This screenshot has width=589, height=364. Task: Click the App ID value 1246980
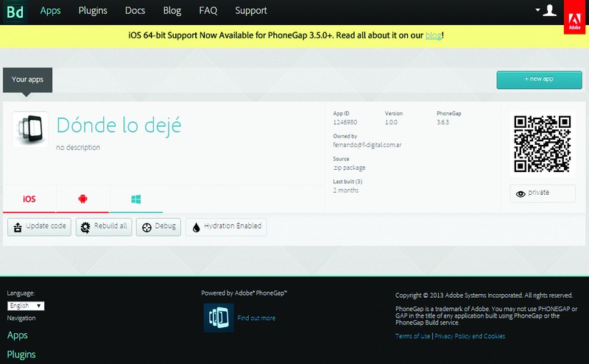click(x=345, y=122)
